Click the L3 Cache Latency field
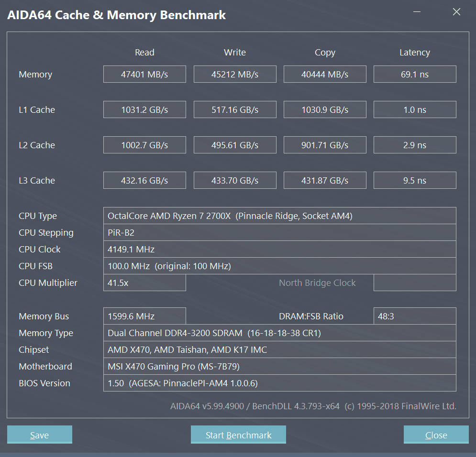Image resolution: width=476 pixels, height=457 pixels. (x=415, y=181)
